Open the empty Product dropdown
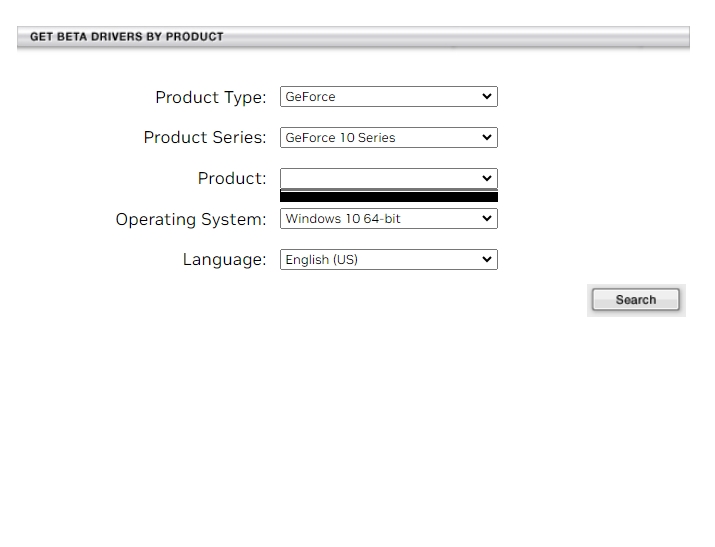 (389, 178)
